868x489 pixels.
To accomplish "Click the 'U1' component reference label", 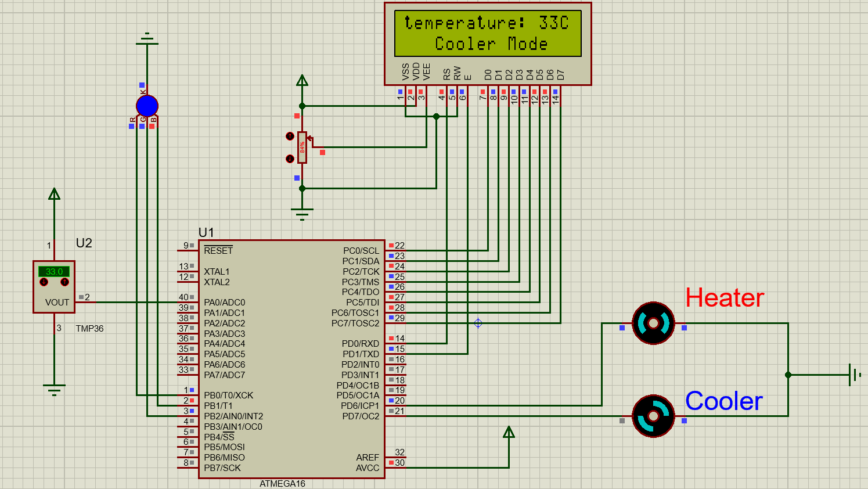I will point(206,233).
